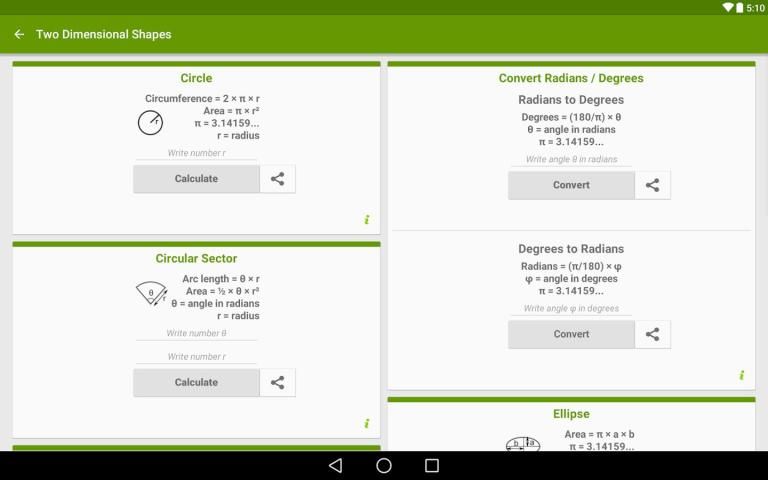The height and width of the screenshot is (480, 768).
Task: Focus the angle θ in radians field
Action: (571, 159)
